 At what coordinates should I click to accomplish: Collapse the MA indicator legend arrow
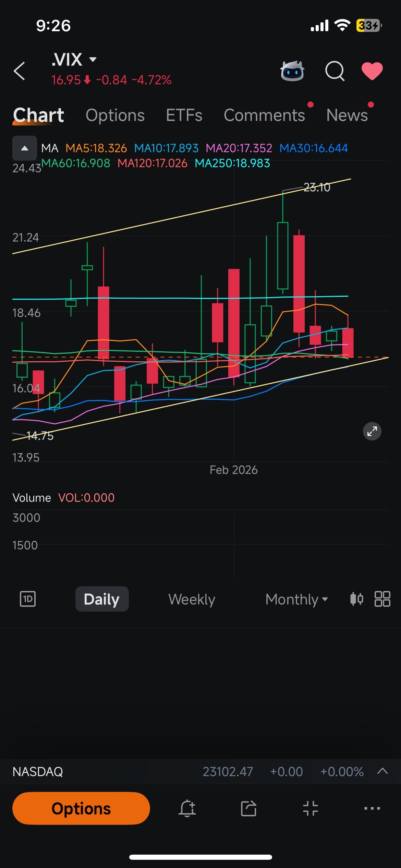click(25, 148)
